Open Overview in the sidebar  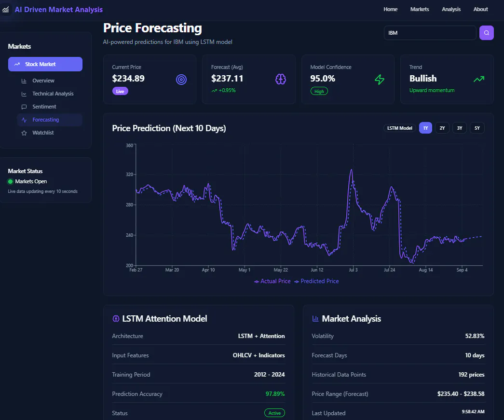pyautogui.click(x=50, y=81)
